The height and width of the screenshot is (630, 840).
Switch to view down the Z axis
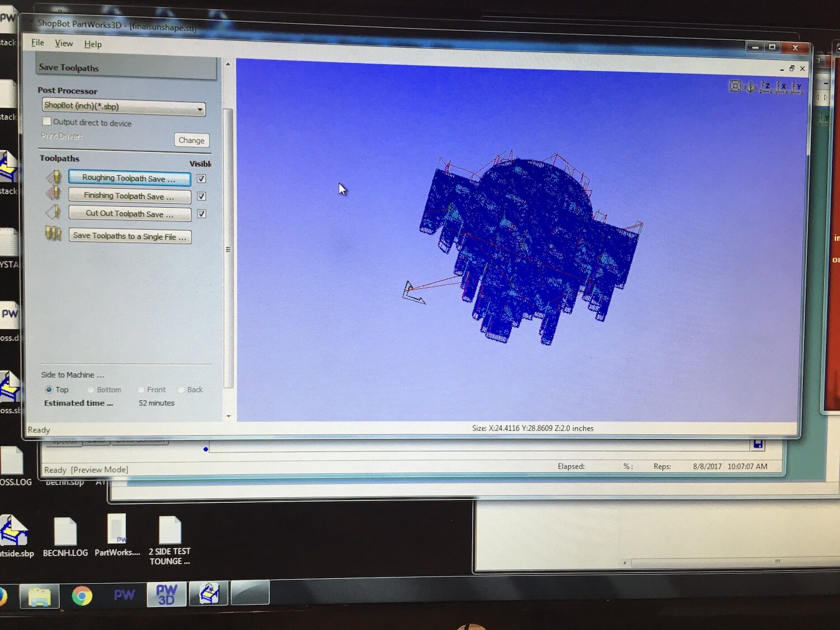coord(766,87)
